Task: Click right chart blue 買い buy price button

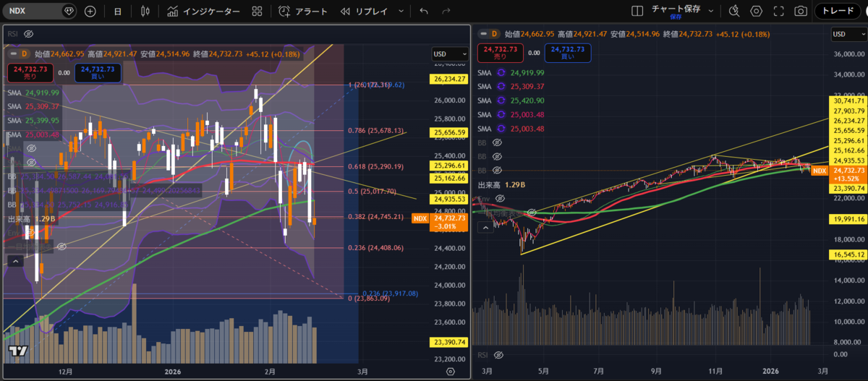Action: (x=569, y=53)
